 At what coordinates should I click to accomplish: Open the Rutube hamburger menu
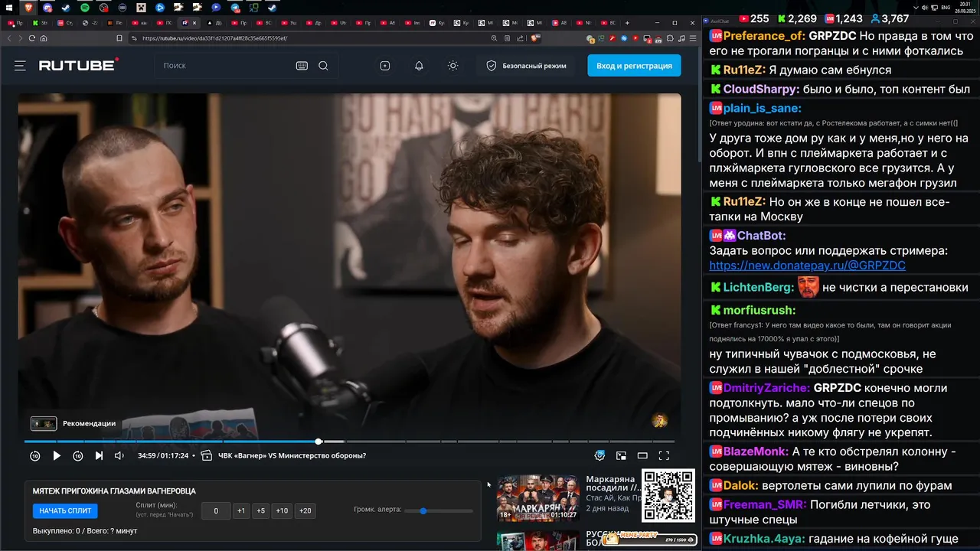(x=20, y=66)
